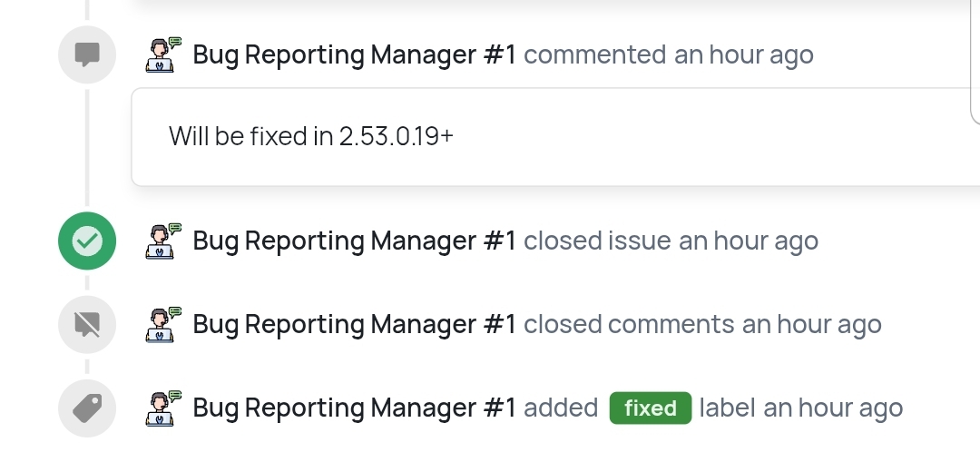This screenshot has height=462, width=980.
Task: Click the green closed-issue checkmark icon
Action: pyautogui.click(x=87, y=241)
